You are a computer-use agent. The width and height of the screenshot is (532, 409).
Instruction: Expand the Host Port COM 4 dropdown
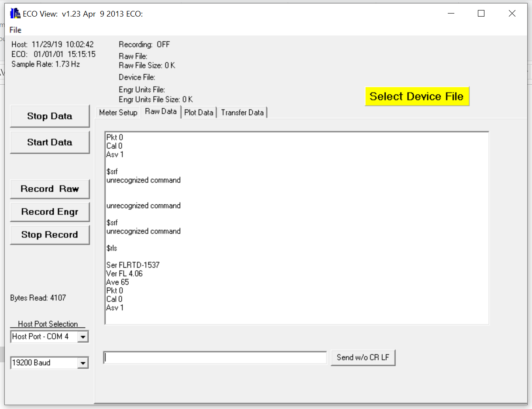[x=83, y=337]
